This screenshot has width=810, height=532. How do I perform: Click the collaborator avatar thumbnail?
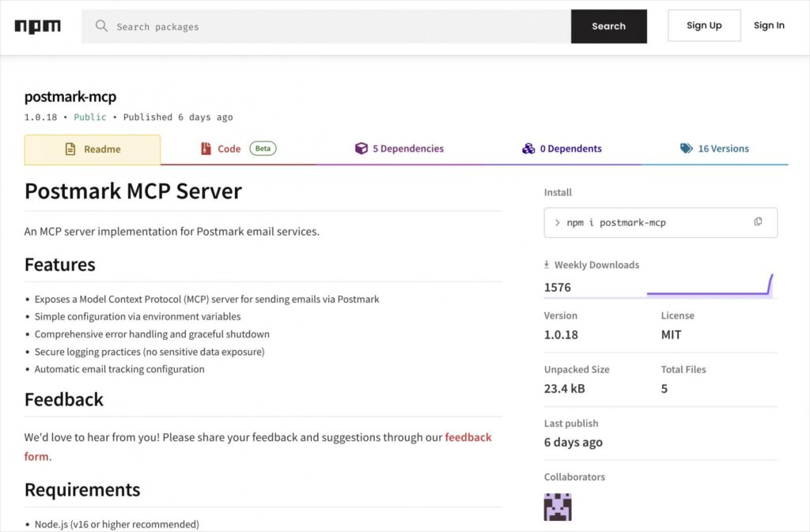point(557,506)
